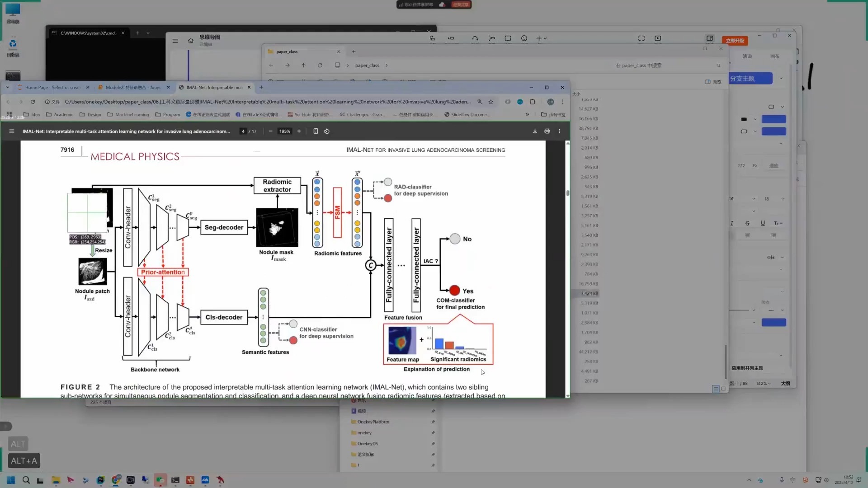868x488 pixels.
Task: Expand the font size 18 dropdown
Action: 783,199
